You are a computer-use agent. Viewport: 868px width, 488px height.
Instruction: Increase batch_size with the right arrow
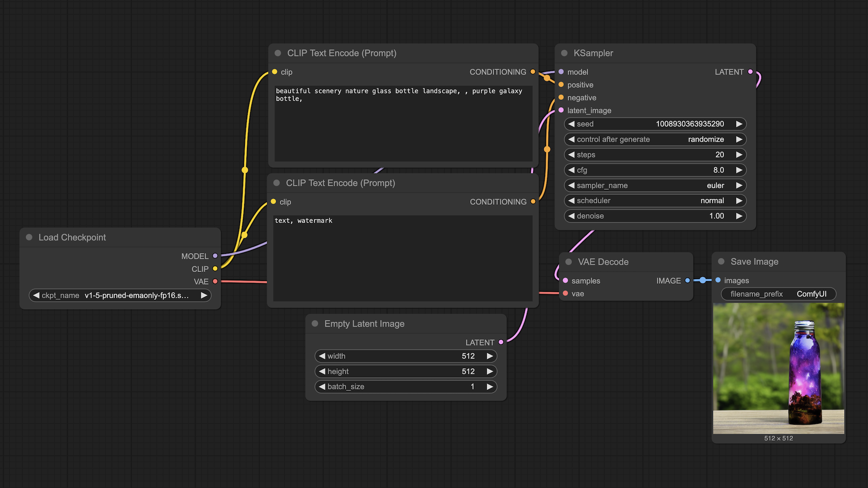point(490,387)
